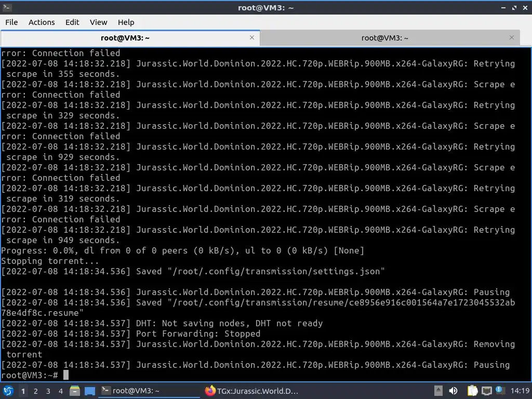Switch to workspace 3

click(x=48, y=391)
